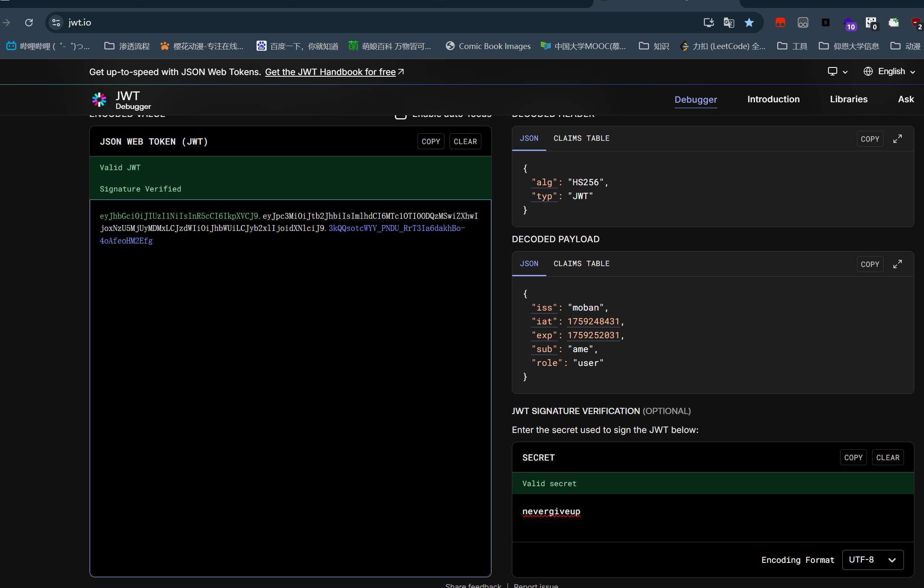Open the Debugger nav item
Viewport: 924px width, 588px height.
(696, 100)
